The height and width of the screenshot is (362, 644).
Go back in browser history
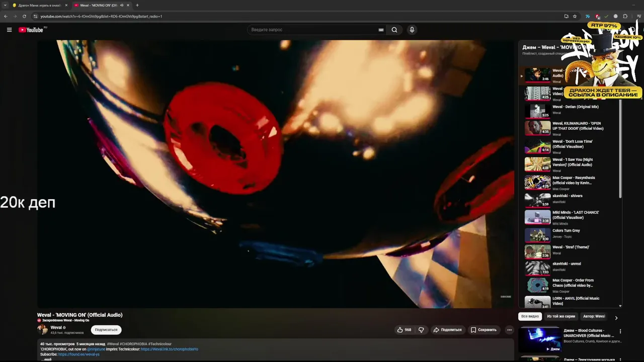coord(6,16)
